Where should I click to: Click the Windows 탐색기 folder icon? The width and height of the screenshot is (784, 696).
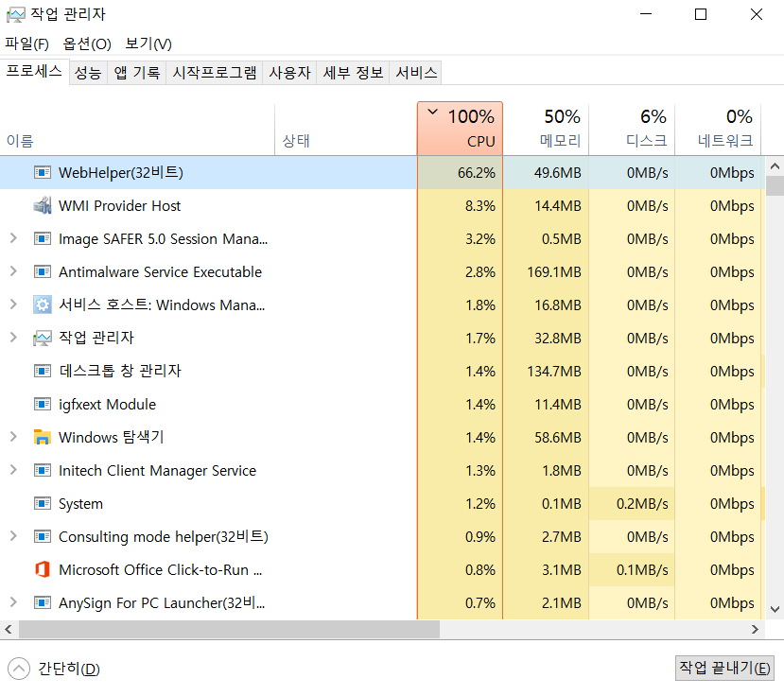pos(43,437)
